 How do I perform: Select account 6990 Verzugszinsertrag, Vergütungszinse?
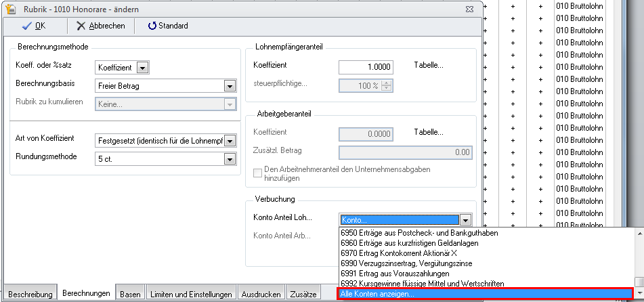tap(406, 263)
